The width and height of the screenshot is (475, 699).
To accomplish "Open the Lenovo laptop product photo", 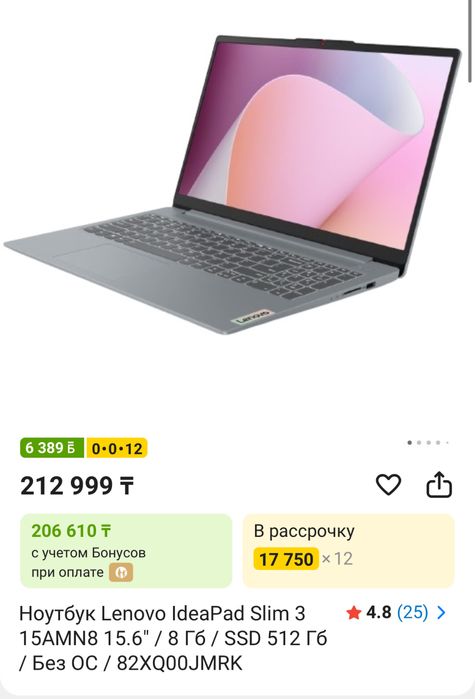I will tap(233, 185).
